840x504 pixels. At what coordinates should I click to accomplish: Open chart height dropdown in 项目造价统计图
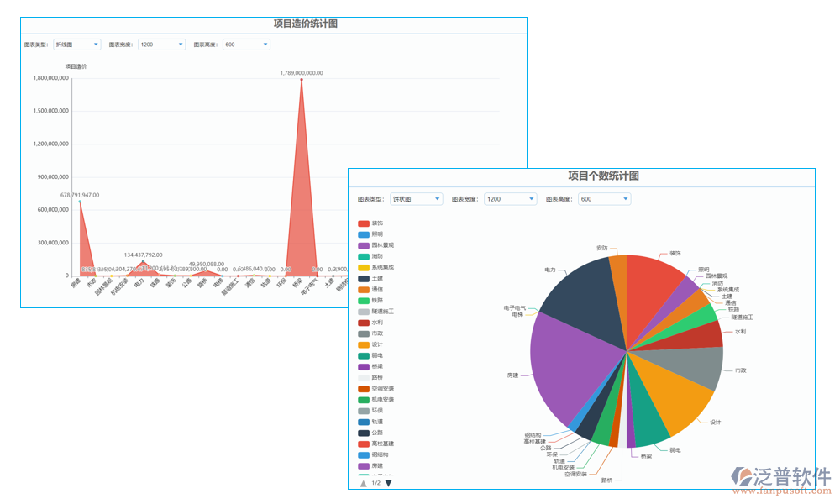pyautogui.click(x=246, y=45)
